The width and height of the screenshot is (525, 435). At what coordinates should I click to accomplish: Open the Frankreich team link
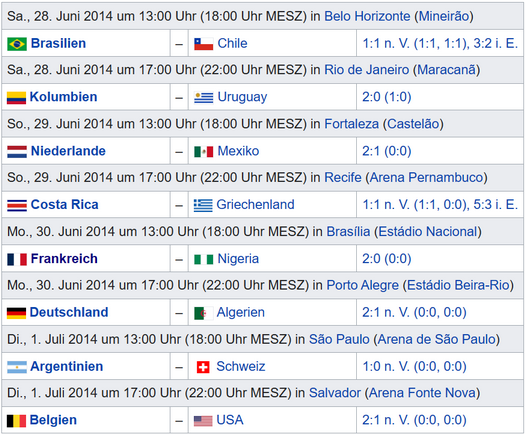click(64, 259)
